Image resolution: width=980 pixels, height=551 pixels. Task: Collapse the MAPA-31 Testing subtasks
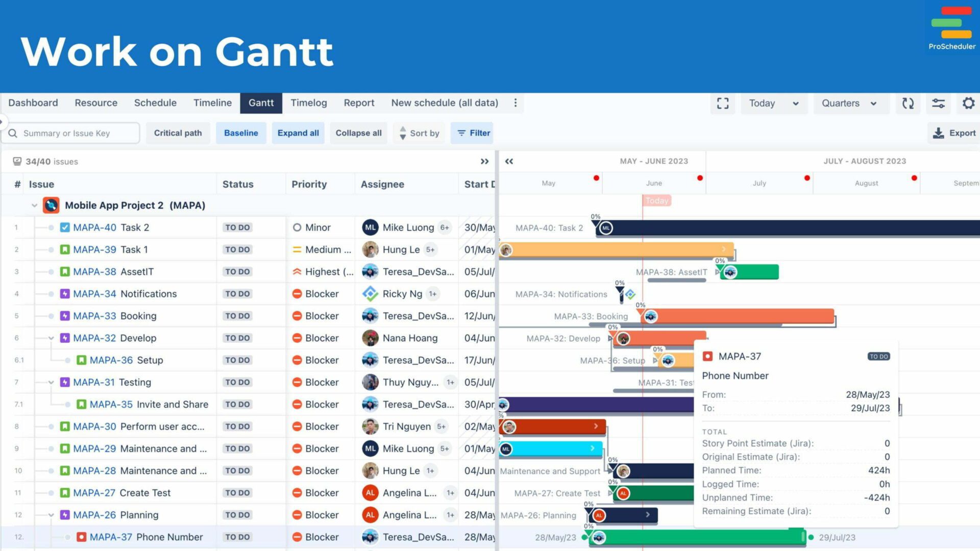click(x=51, y=382)
